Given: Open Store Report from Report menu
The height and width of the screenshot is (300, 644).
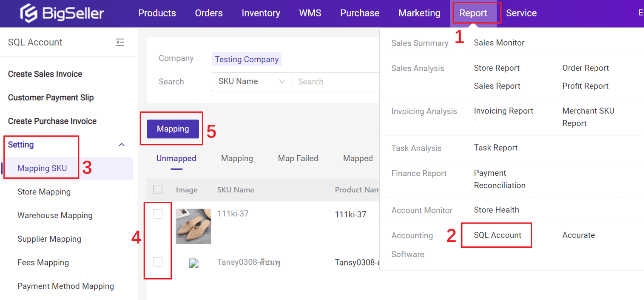Looking at the screenshot, I should 496,68.
